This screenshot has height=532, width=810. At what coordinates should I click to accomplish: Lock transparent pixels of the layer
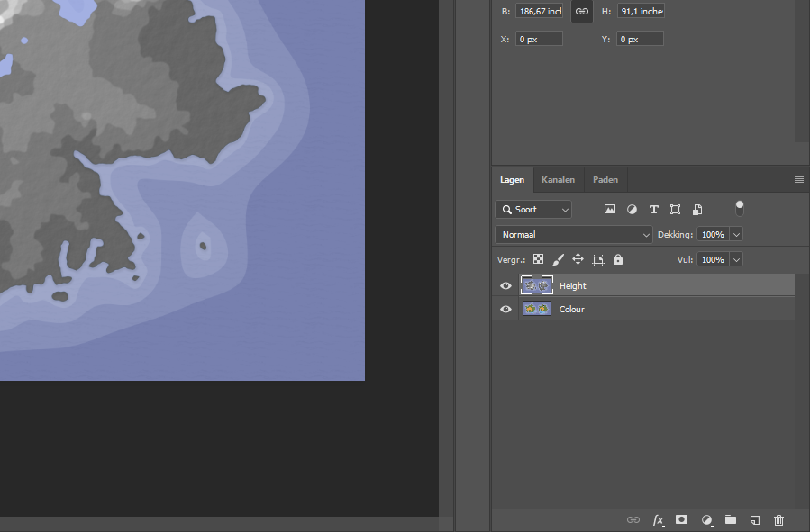click(538, 259)
